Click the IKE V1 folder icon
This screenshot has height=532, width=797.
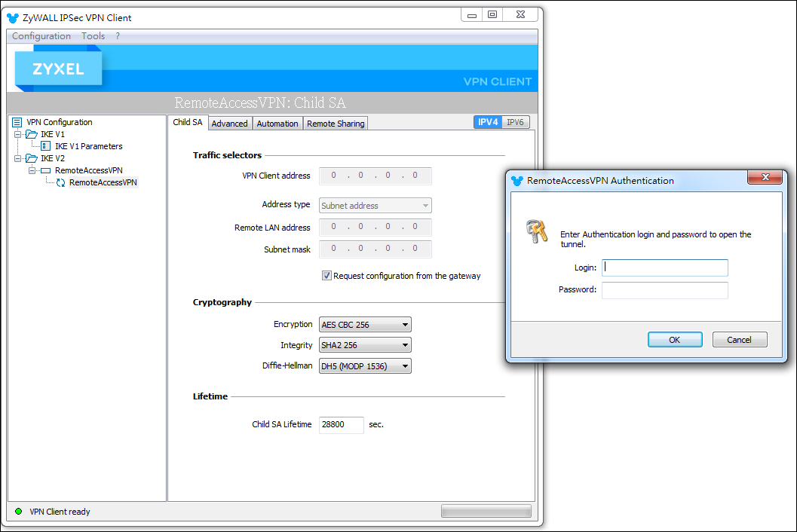pyautogui.click(x=32, y=134)
